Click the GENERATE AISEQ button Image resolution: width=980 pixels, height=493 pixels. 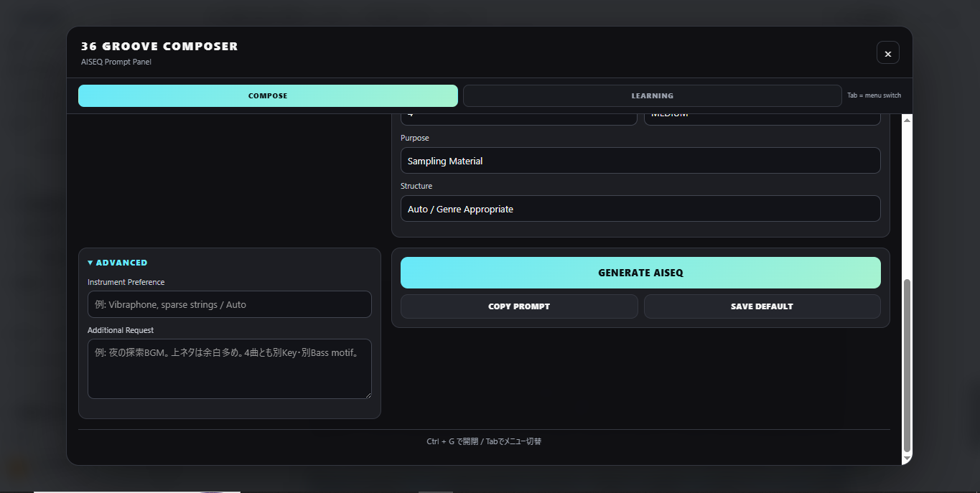point(640,273)
